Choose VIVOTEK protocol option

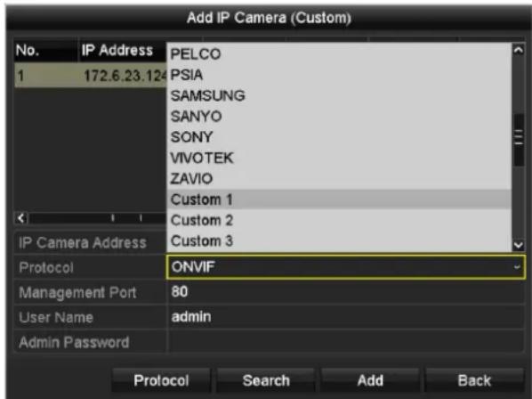tap(339, 158)
